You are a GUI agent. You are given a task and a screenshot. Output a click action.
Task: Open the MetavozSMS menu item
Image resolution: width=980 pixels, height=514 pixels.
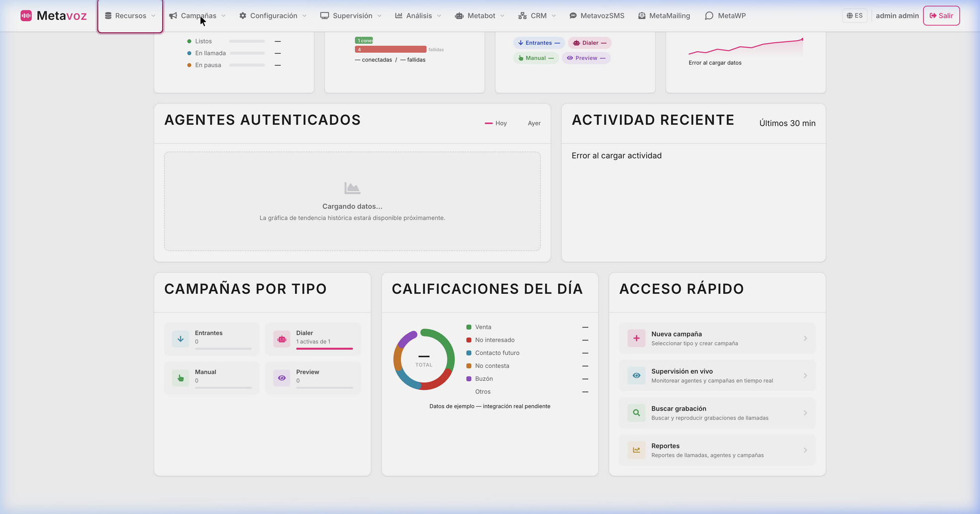click(596, 16)
